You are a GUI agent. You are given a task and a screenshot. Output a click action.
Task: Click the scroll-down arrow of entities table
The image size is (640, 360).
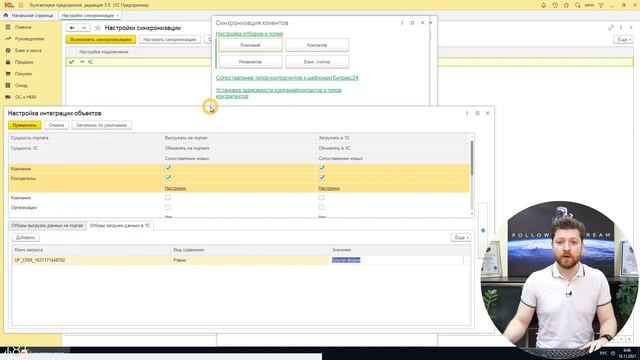tap(472, 214)
